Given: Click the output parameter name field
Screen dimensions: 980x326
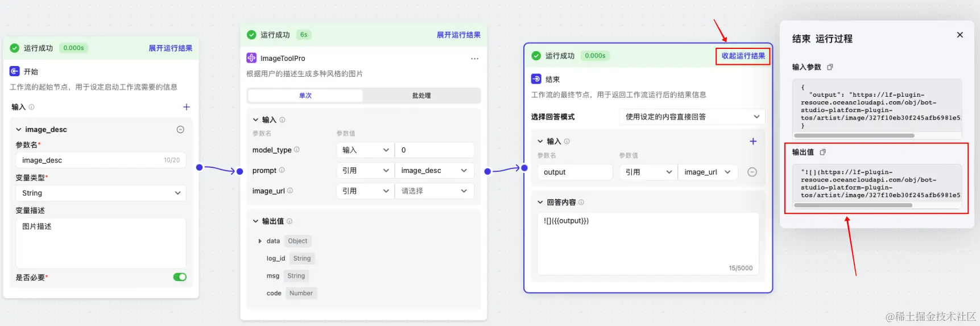Looking at the screenshot, I should (575, 172).
